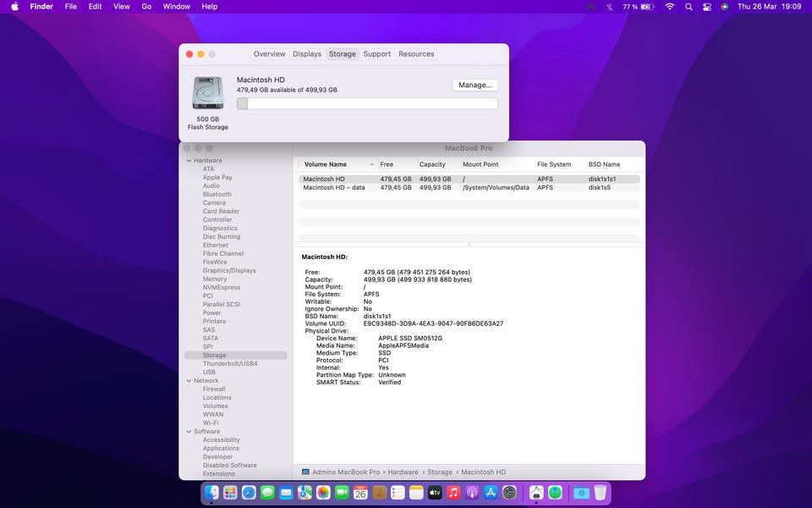This screenshot has width=812, height=508.
Task: Collapse the Hardware section in sidebar
Action: click(189, 160)
